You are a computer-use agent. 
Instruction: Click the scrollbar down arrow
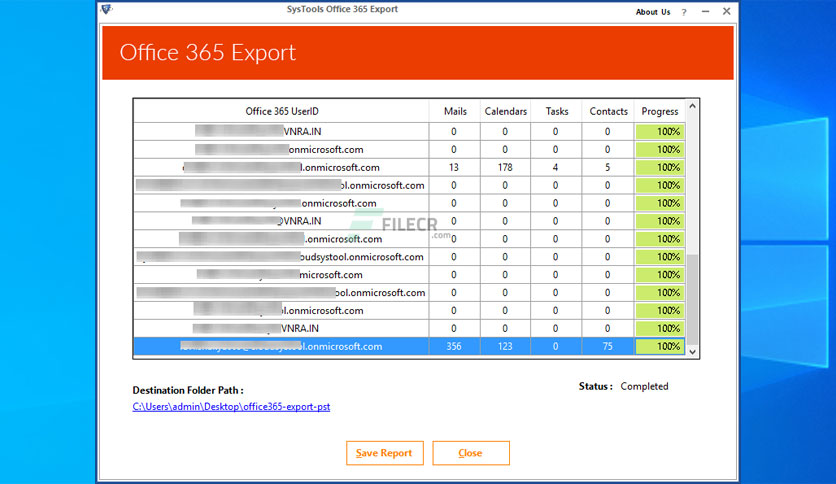tap(692, 352)
